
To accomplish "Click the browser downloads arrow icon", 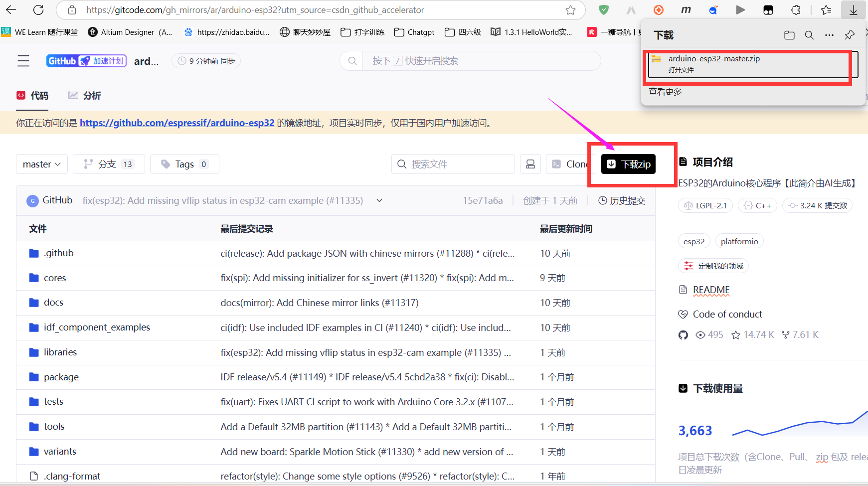I will click(854, 10).
